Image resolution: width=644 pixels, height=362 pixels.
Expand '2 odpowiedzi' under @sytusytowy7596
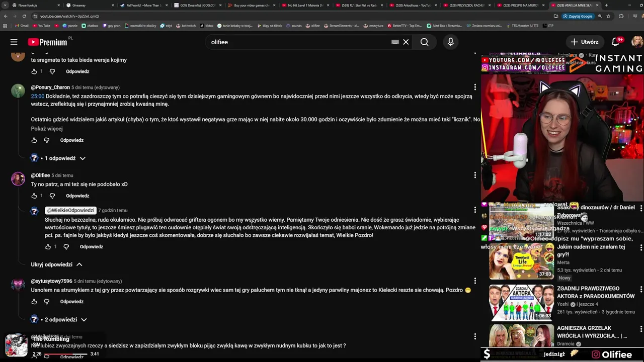tap(59, 320)
